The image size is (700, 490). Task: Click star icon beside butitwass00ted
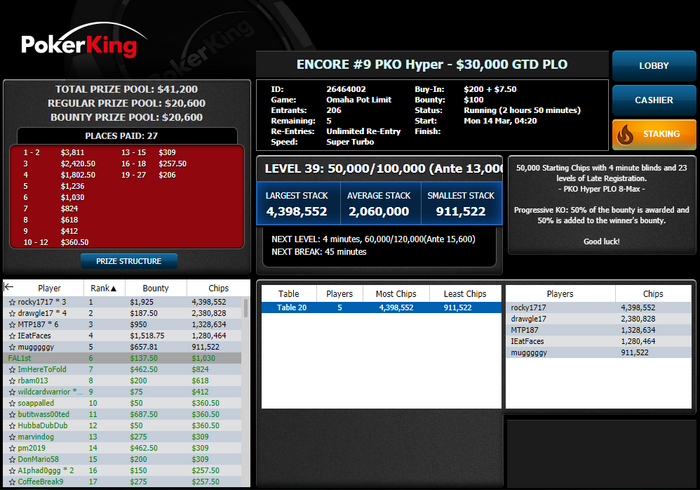click(12, 414)
